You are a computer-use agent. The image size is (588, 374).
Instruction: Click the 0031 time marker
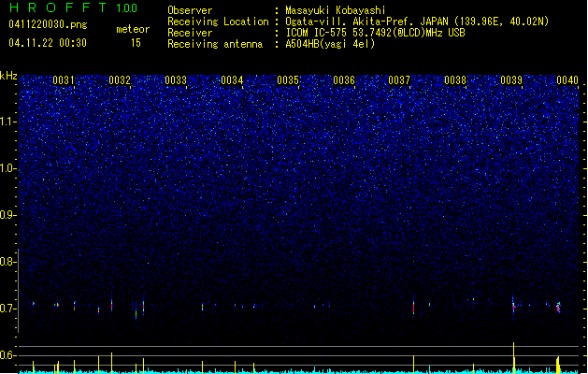[x=64, y=79]
